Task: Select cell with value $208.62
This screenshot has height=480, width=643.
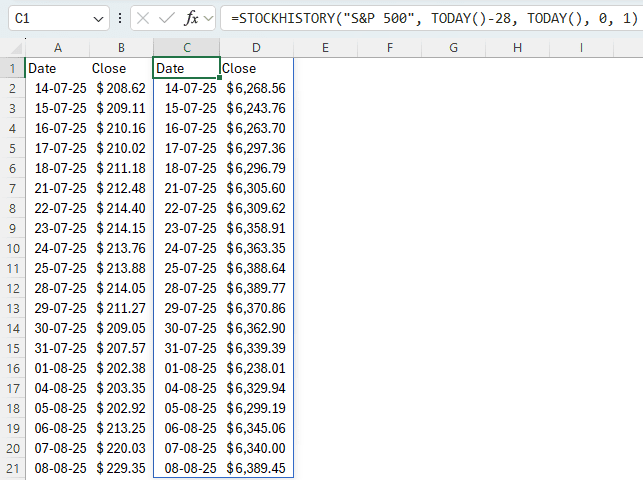Action: click(x=121, y=88)
